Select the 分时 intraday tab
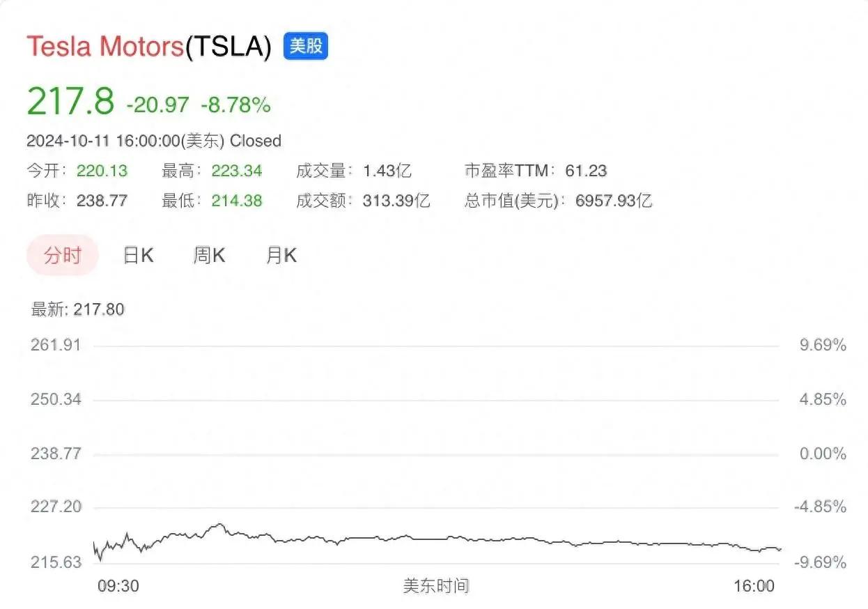Viewport: 868px width, 609px height. pyautogui.click(x=63, y=255)
